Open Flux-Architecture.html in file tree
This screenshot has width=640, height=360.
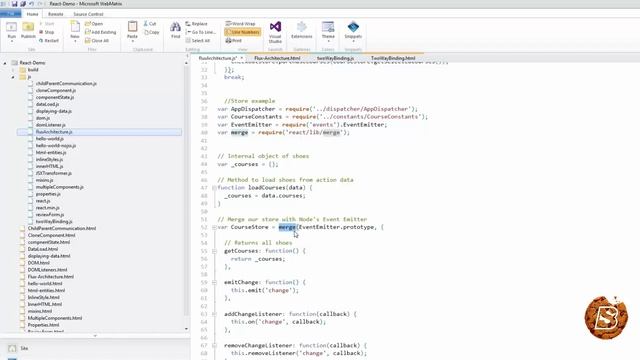[51, 276]
